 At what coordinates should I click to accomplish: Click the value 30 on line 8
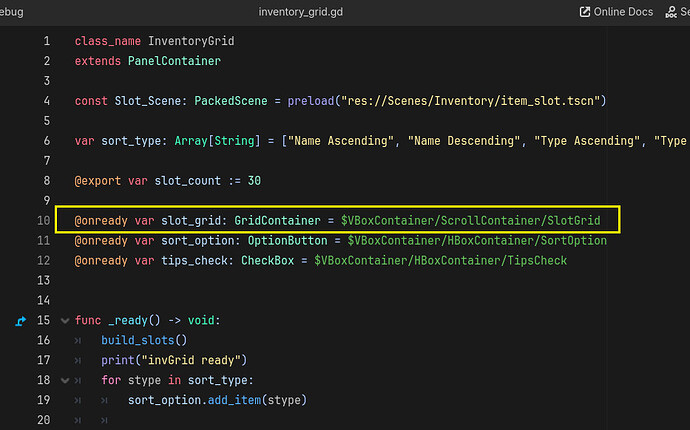pyautogui.click(x=254, y=181)
